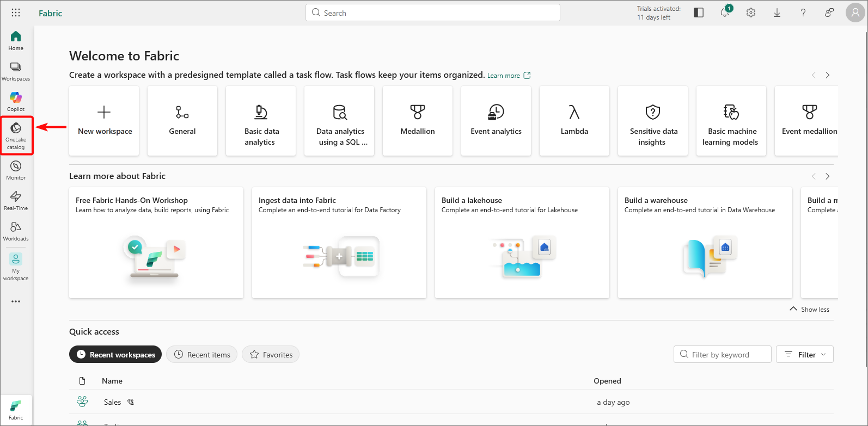
Task: Show more sidebar options via ellipsis
Action: 16,301
